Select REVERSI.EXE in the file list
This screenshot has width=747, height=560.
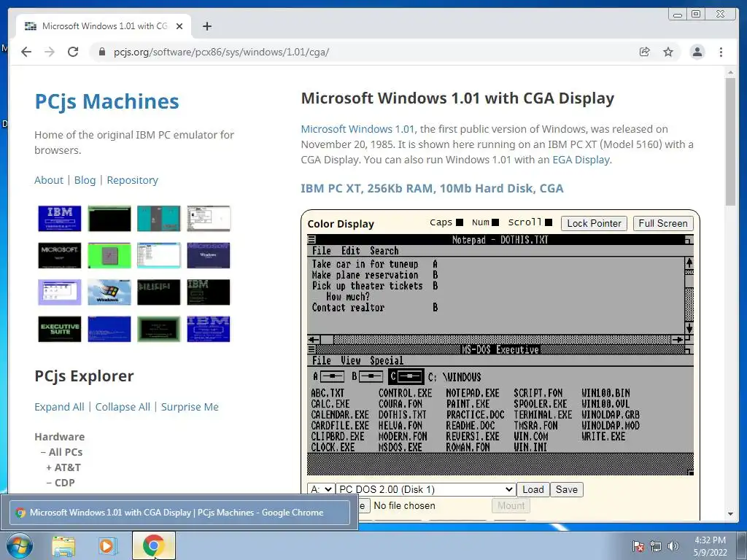[x=472, y=437]
